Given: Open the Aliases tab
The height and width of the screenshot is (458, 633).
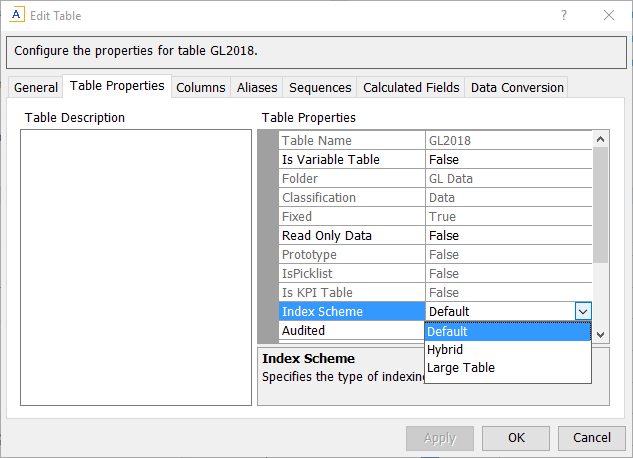Looking at the screenshot, I should pos(257,88).
